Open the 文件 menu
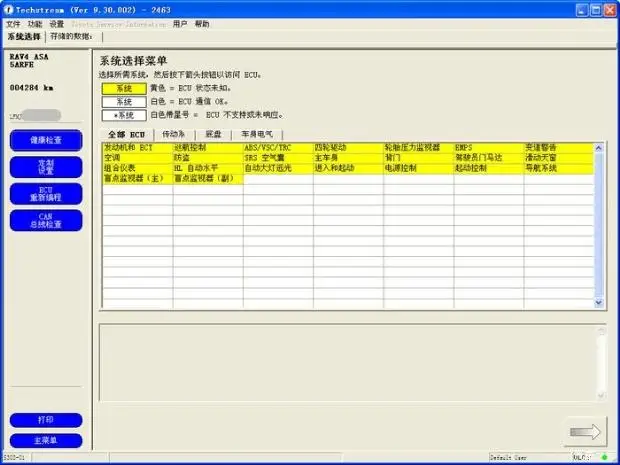Viewport: 620px width, 465px height. tap(13, 24)
